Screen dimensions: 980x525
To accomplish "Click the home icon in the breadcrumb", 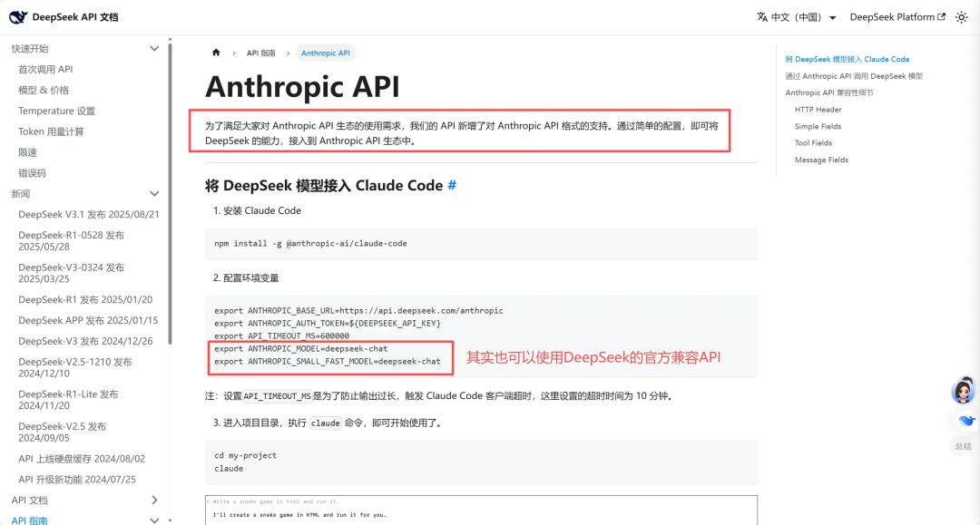I will pyautogui.click(x=216, y=53).
